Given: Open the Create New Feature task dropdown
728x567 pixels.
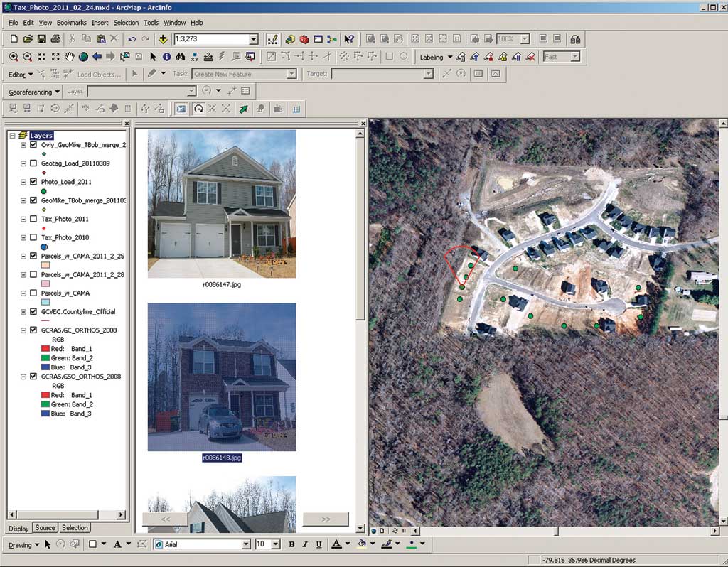Looking at the screenshot, I should point(291,74).
